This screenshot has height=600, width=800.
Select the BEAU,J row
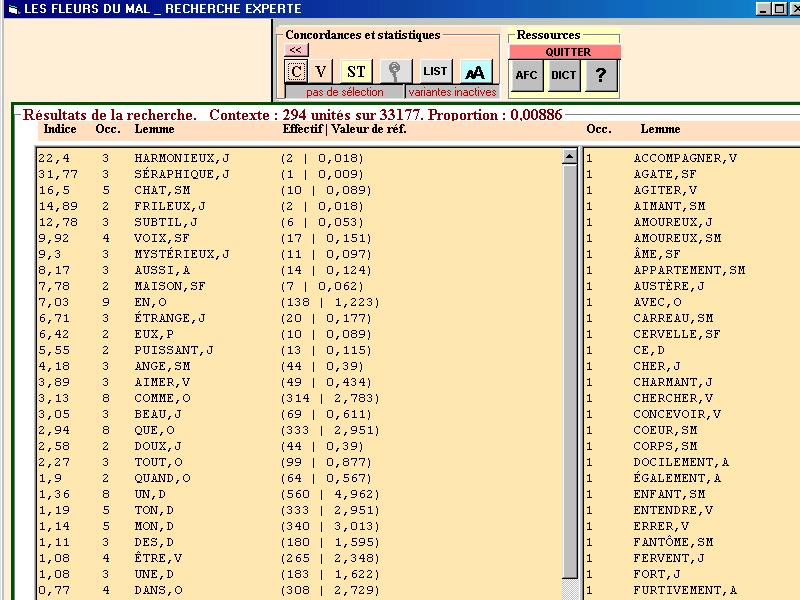click(298, 414)
